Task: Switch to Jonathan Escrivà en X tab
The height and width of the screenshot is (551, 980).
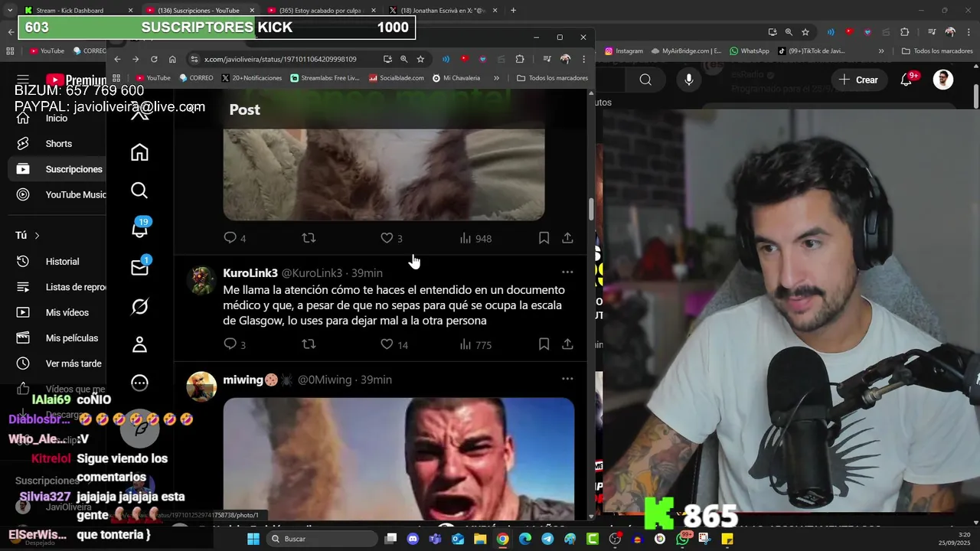Action: click(x=443, y=11)
